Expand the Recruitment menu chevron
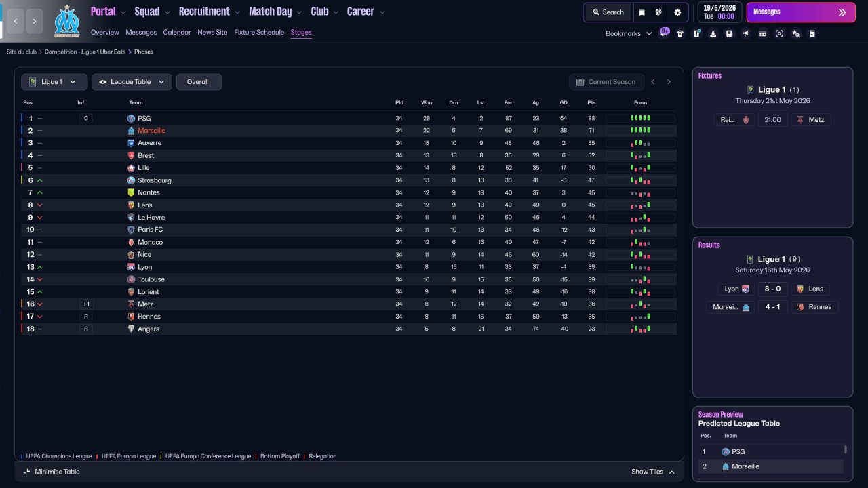This screenshot has width=868, height=488. tap(237, 12)
